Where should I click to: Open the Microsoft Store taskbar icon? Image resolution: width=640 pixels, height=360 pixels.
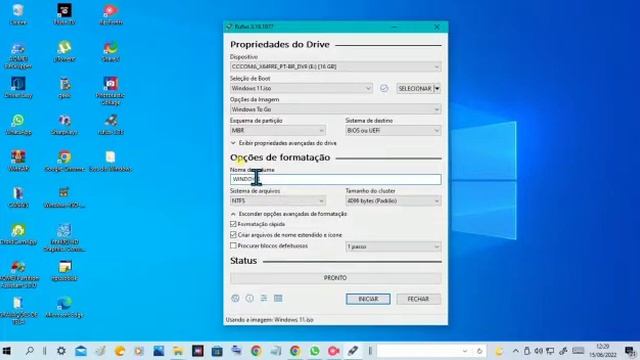click(218, 351)
